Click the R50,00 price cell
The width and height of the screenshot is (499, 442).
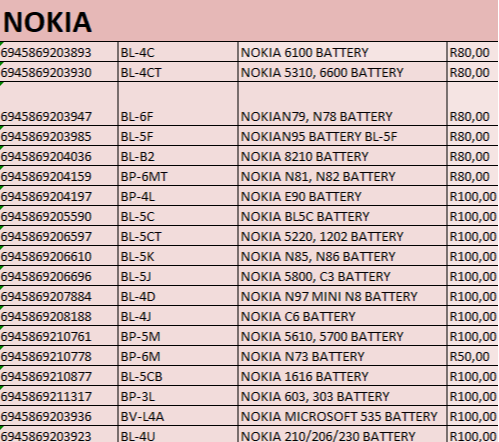[473, 356]
